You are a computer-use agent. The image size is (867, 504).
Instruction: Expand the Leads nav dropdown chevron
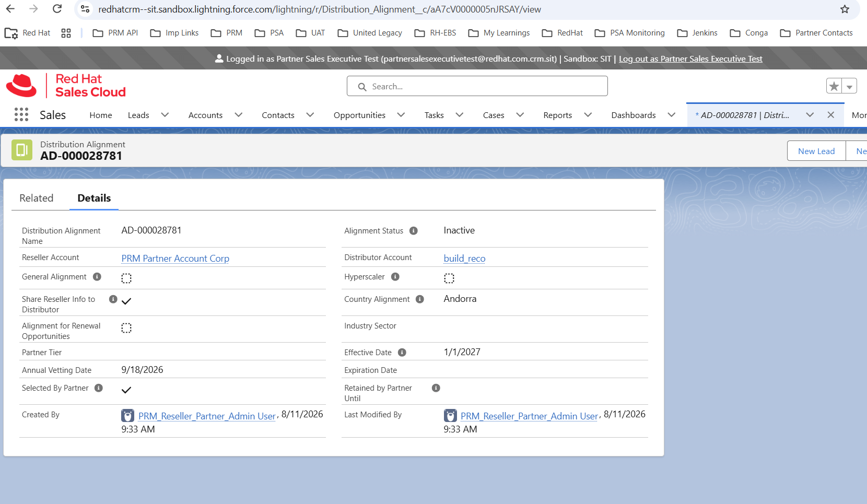[165, 115]
